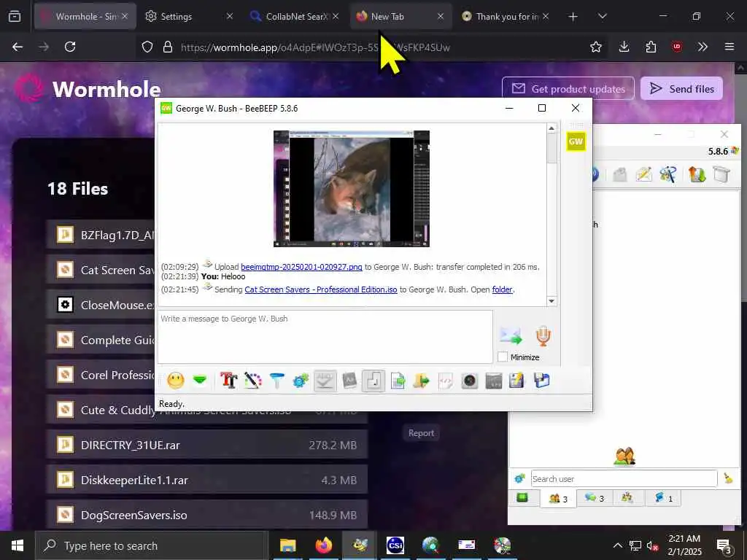Click the Send files button on Wormhole
Image resolution: width=747 pixels, height=560 pixels.
point(681,88)
